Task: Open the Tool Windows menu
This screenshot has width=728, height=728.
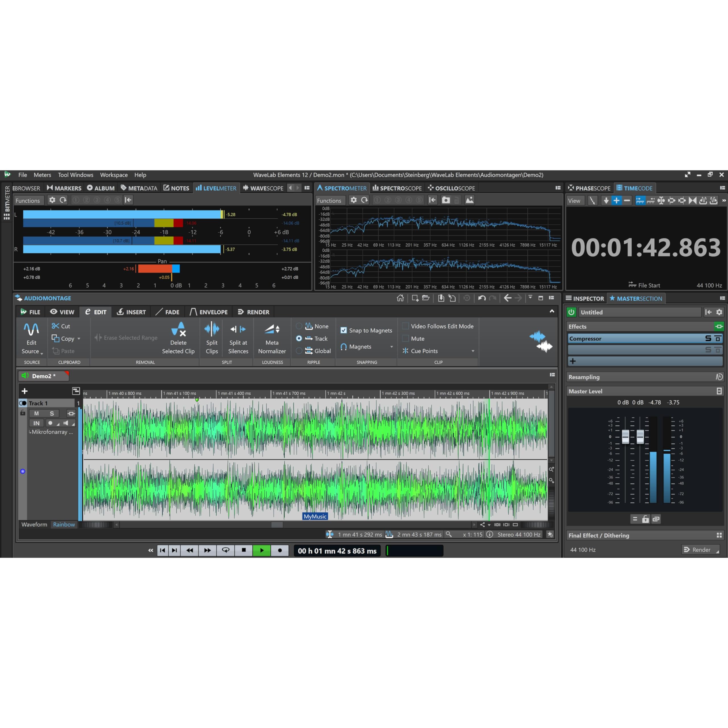Action: 75,175
